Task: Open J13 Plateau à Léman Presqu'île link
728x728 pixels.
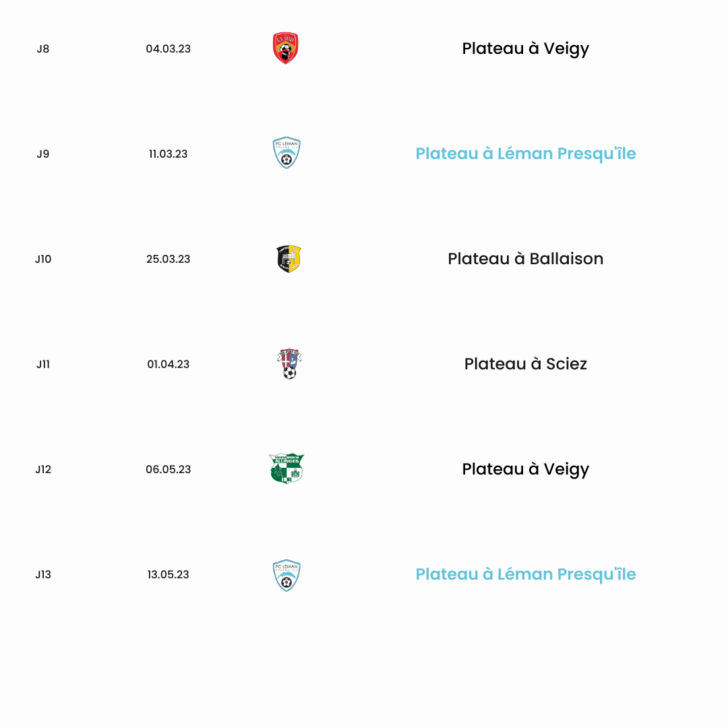Action: (526, 574)
